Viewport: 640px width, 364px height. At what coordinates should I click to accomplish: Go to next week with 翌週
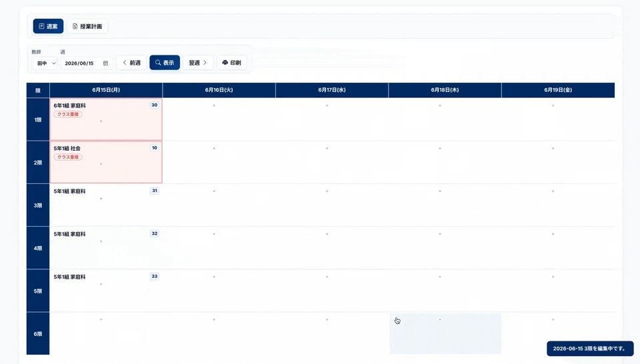tap(198, 63)
